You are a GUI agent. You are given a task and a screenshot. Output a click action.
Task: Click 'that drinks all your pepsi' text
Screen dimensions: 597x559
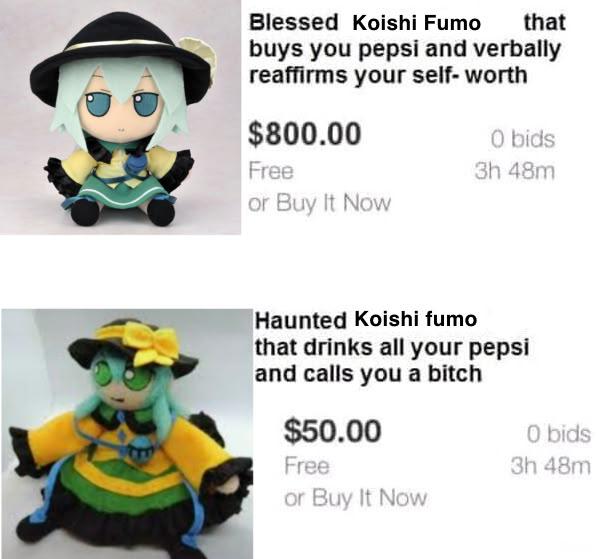click(x=392, y=347)
